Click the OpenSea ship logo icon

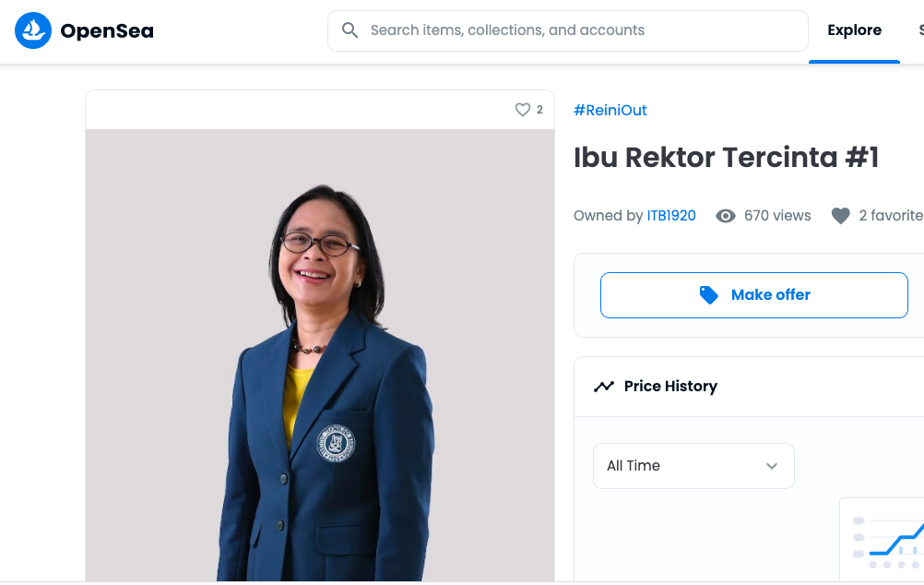pos(33,30)
